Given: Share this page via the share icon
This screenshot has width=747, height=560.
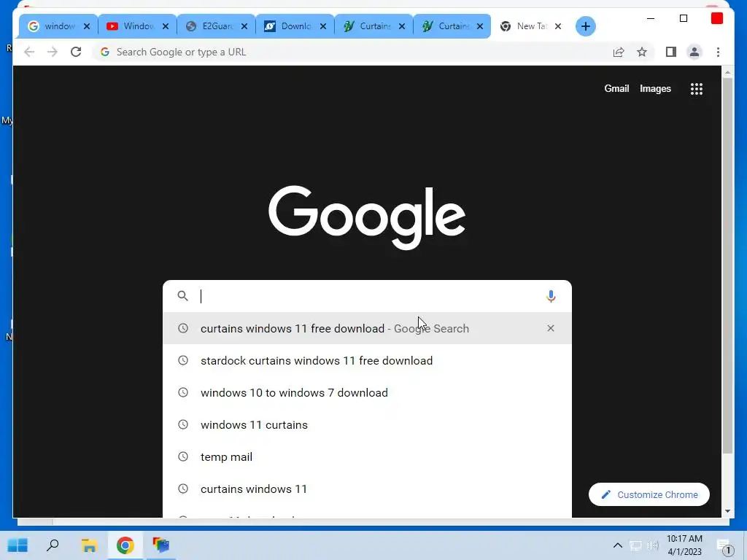Looking at the screenshot, I should coord(619,52).
